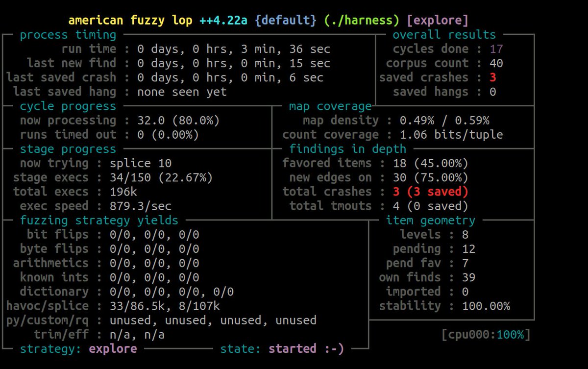Click the cycles done value '17'
The height and width of the screenshot is (369, 588).
click(x=496, y=49)
